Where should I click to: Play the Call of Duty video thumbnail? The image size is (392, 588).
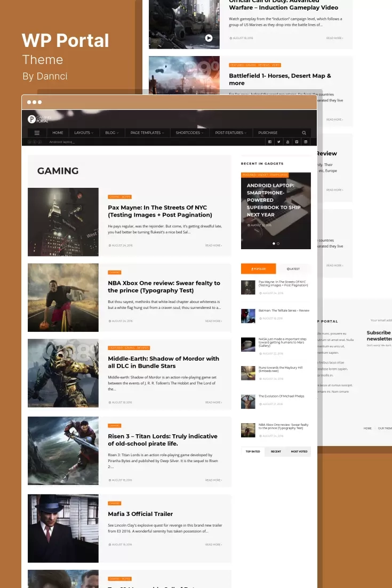coord(209,38)
